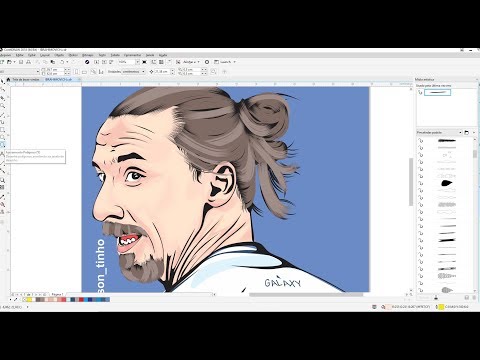Open the zoom level dropdown

pos(137,62)
